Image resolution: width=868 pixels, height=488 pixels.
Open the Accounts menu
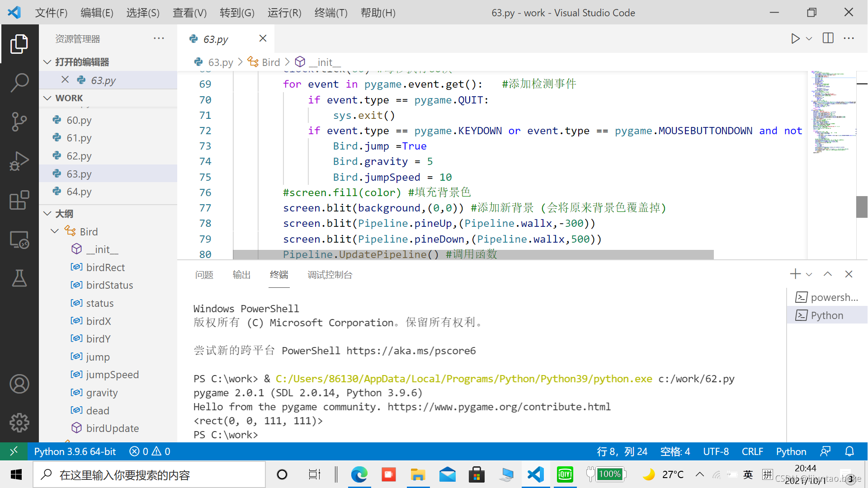(19, 384)
